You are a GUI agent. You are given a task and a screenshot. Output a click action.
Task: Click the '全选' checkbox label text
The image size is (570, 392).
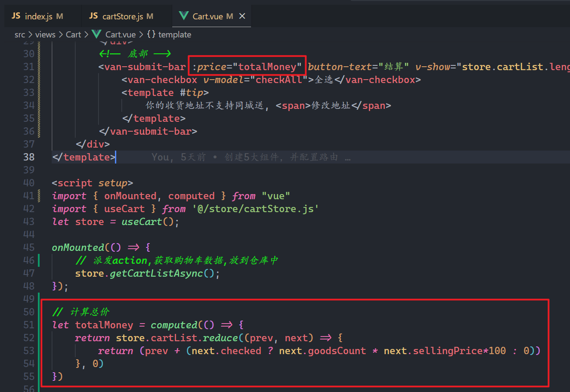[324, 80]
